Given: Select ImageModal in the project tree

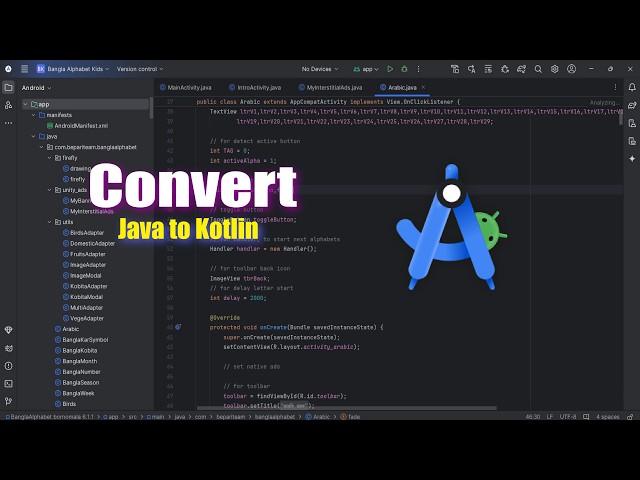Looking at the screenshot, I should (x=82, y=276).
